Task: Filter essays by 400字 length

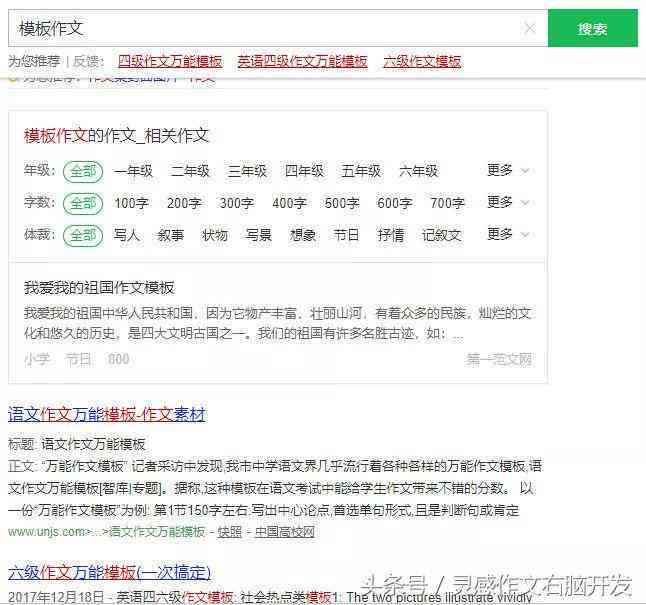Action: pyautogui.click(x=289, y=203)
